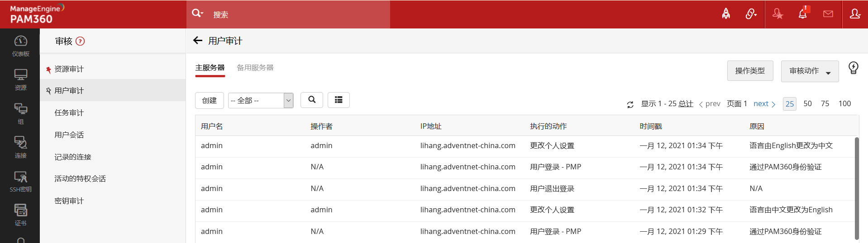Click the red pin icon beside 资源审计
This screenshot has height=243, width=868.
point(48,70)
